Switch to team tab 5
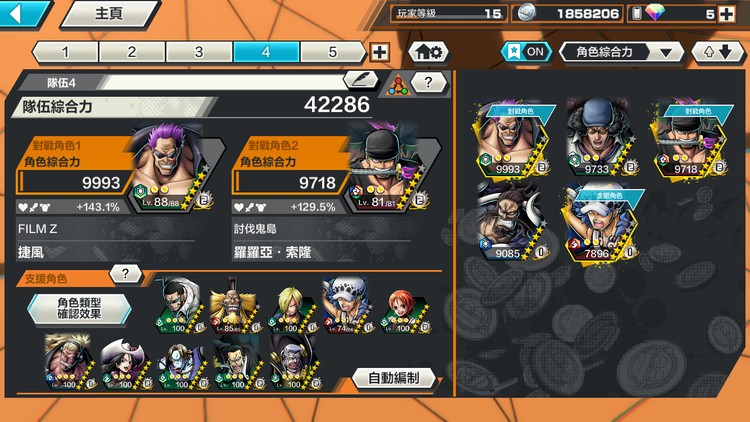750x422 pixels. click(333, 52)
